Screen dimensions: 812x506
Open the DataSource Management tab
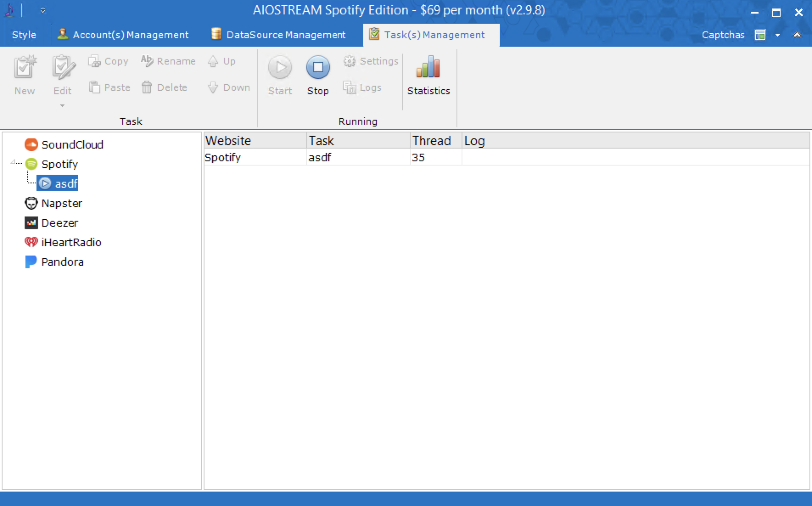click(279, 35)
